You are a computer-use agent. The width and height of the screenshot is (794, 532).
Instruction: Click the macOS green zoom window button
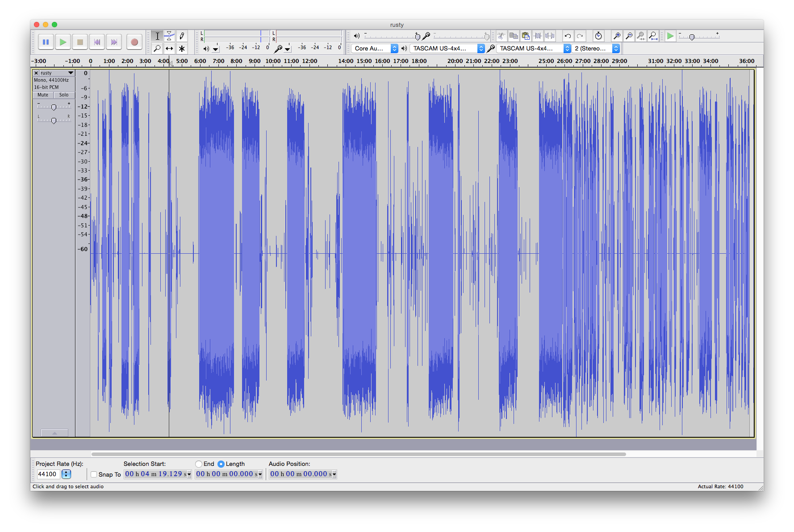[x=54, y=25]
